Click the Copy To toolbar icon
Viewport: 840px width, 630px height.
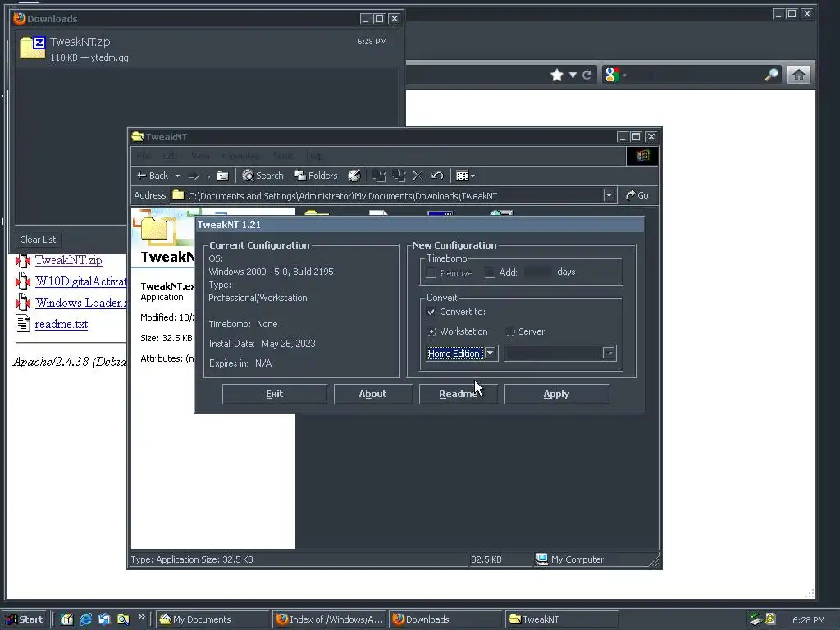(399, 176)
